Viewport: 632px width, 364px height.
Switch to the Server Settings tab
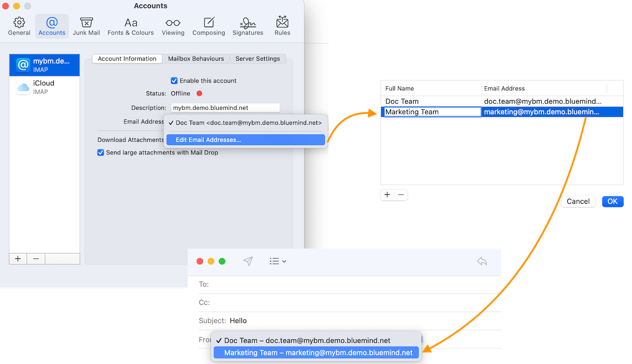coord(257,59)
